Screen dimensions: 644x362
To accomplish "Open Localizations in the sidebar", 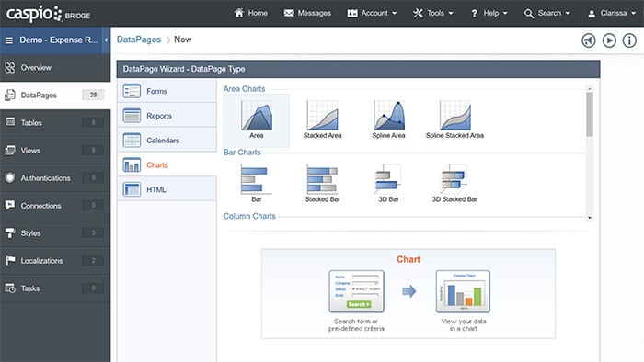I will point(55,261).
